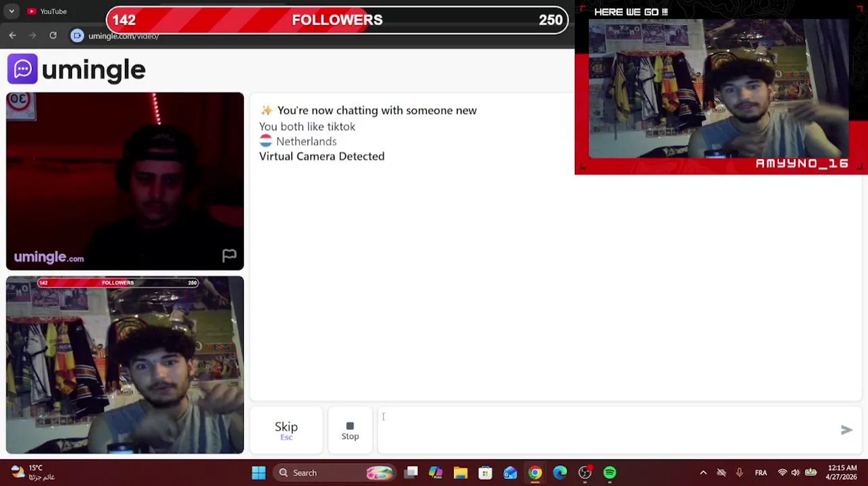Send the message with the arrow icon

coord(846,430)
